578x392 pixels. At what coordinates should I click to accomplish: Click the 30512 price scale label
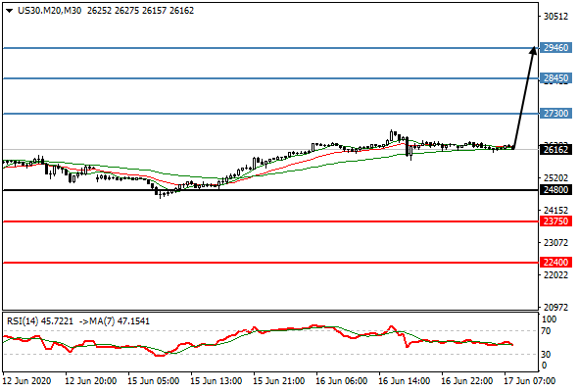point(555,17)
